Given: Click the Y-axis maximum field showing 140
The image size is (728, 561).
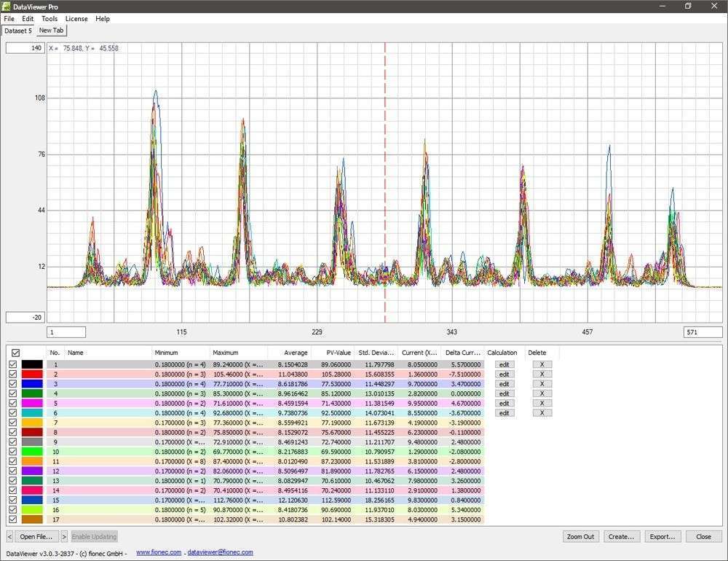Looking at the screenshot, I should 25,48.
